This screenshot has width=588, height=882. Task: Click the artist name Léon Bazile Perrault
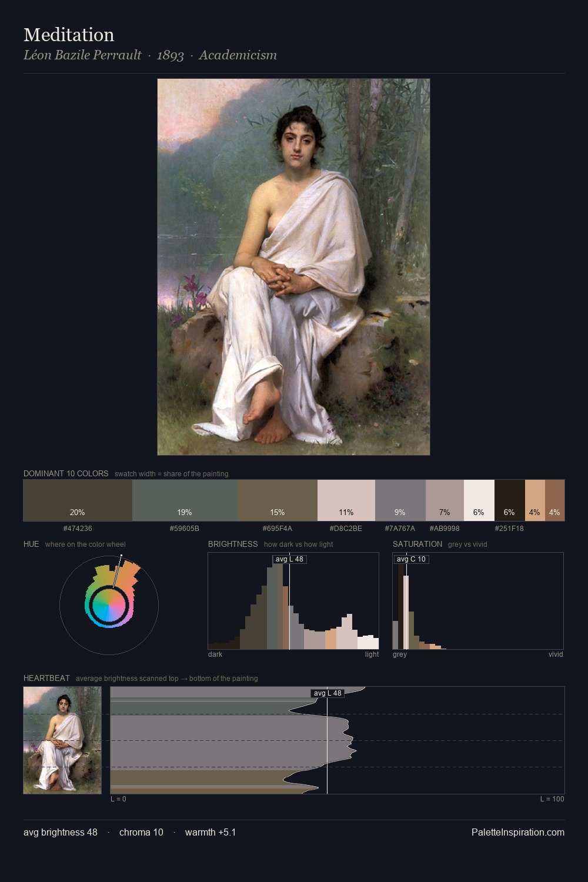point(82,55)
